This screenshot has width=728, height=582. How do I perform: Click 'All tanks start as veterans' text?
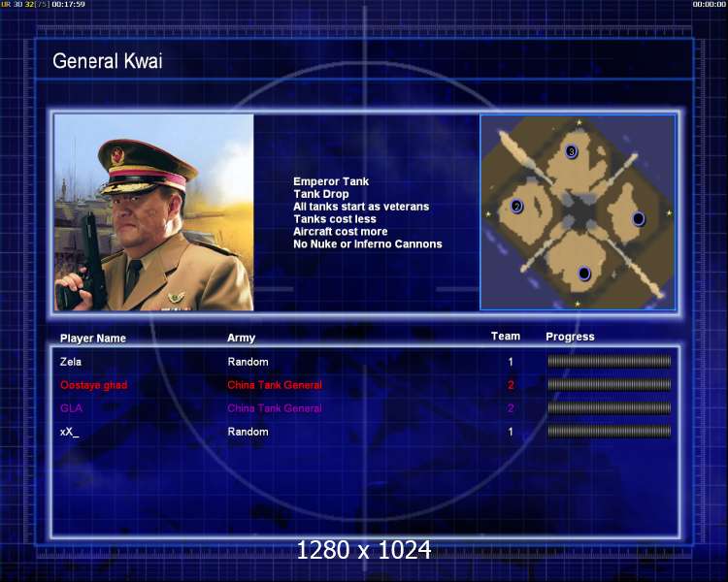[361, 207]
